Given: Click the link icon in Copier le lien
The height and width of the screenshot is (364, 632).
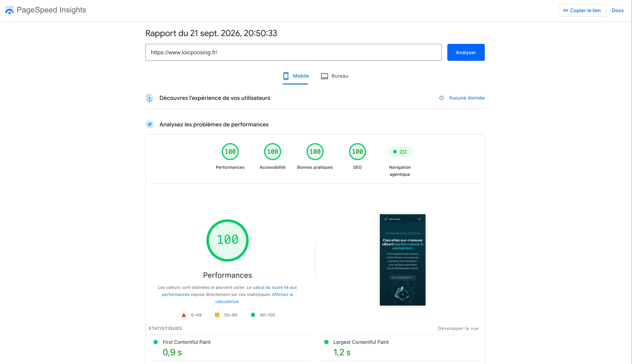Looking at the screenshot, I should click(566, 11).
